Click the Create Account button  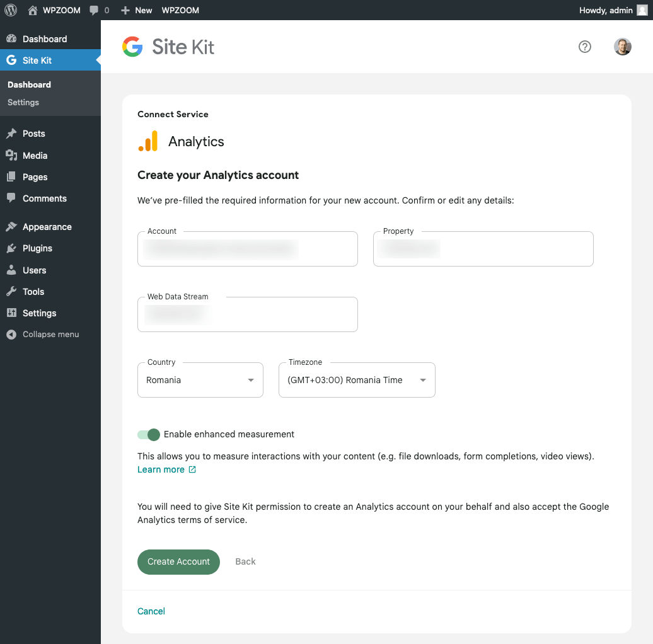(178, 561)
